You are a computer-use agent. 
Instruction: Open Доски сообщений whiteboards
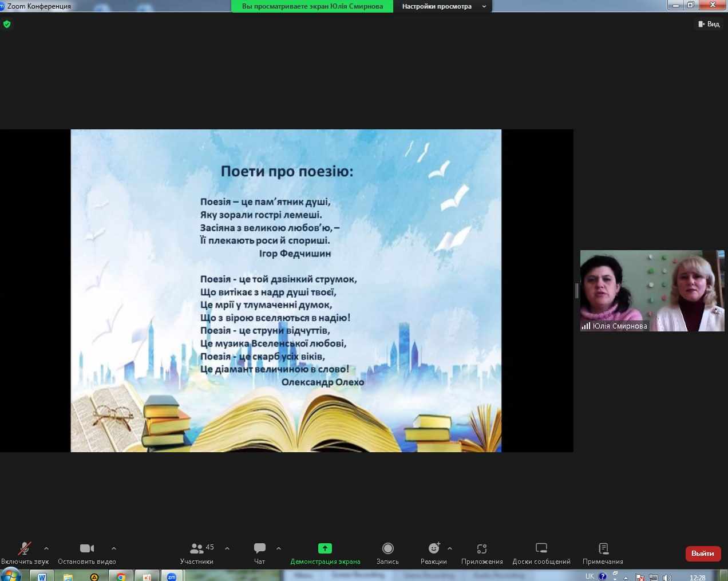541,549
